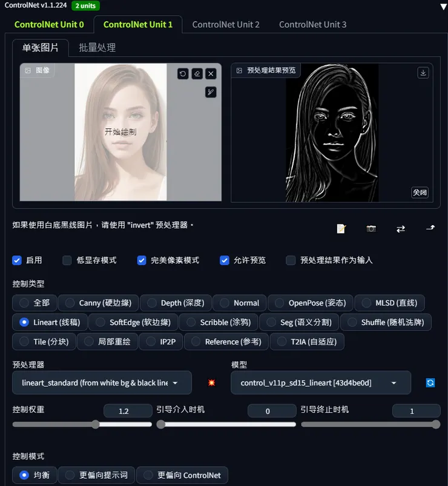Open the 单张图片 tab

tap(41, 48)
